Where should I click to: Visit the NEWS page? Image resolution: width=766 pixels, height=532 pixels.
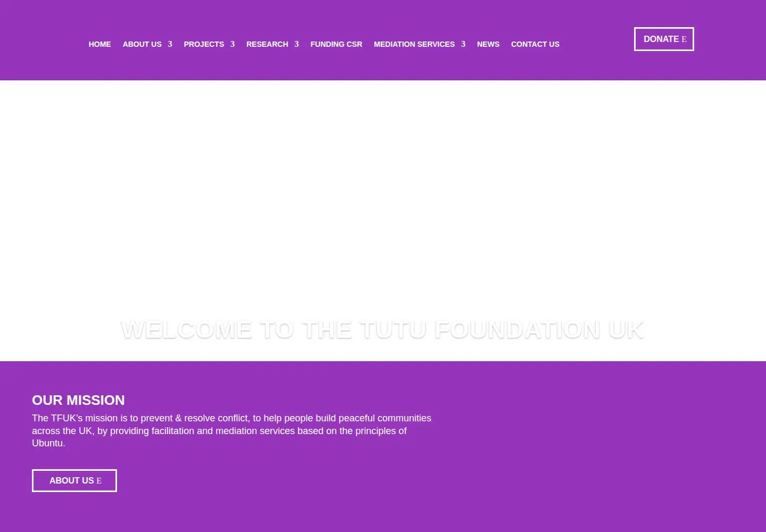[488, 44]
